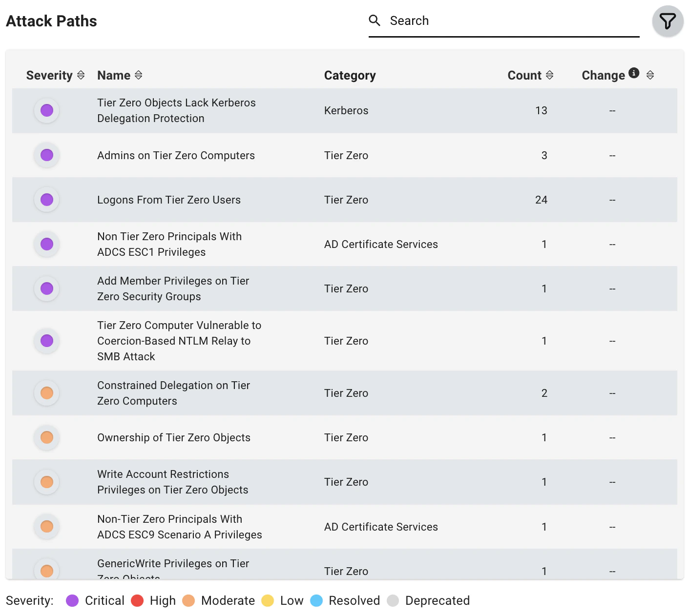Click the critical severity dot for Kerberos Delegation finding
Image resolution: width=689 pixels, height=616 pixels.
[x=46, y=110]
